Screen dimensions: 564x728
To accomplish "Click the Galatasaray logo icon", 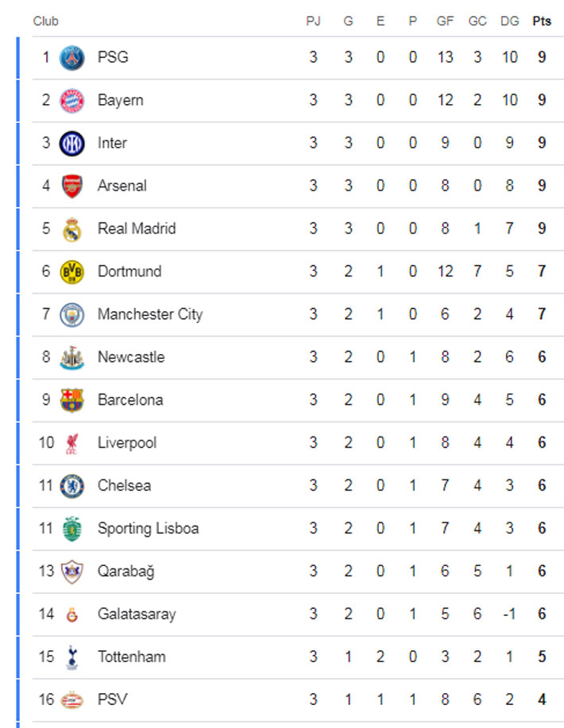I will click(x=72, y=614).
